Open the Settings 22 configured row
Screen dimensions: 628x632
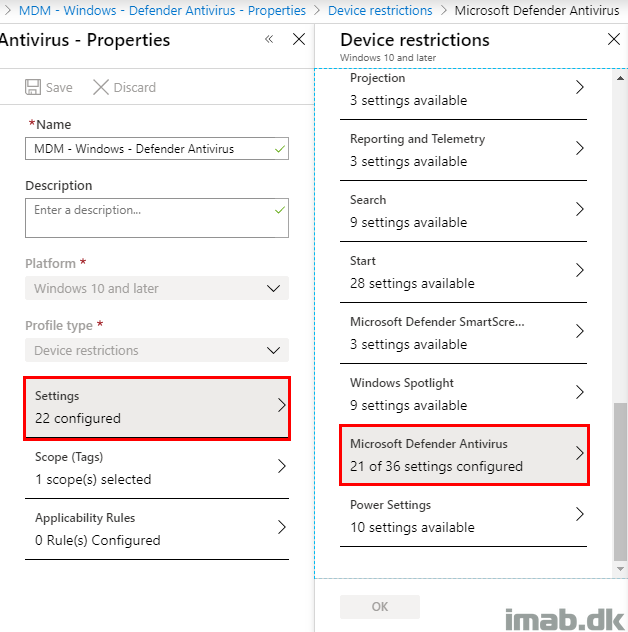(x=157, y=407)
